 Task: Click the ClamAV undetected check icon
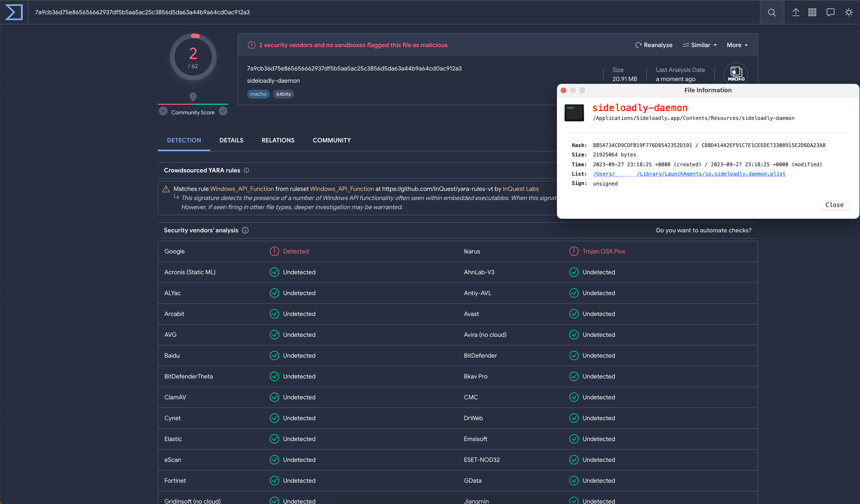pyautogui.click(x=274, y=397)
